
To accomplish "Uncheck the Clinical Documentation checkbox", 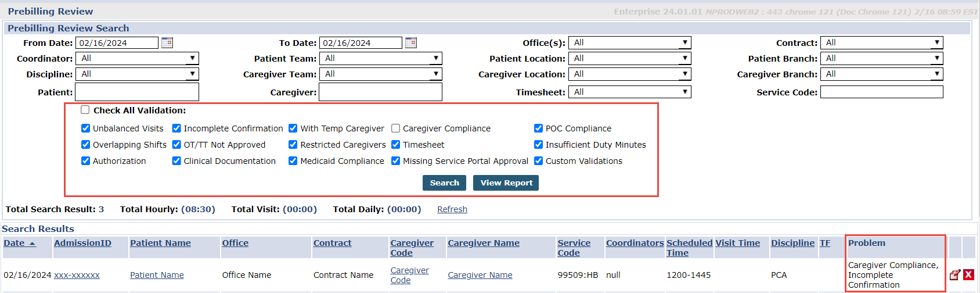I will point(176,161).
